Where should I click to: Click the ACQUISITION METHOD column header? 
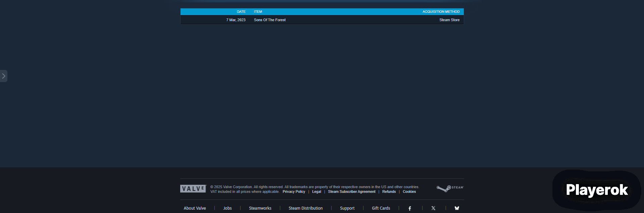coord(441,12)
